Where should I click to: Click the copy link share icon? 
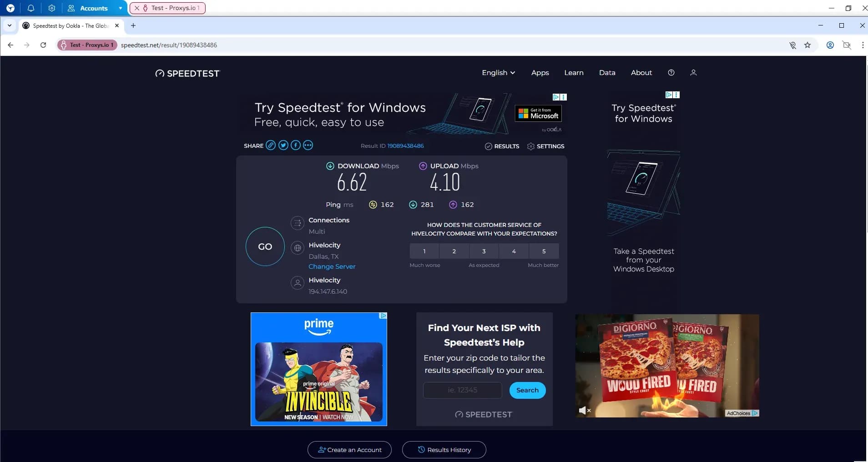coord(271,146)
